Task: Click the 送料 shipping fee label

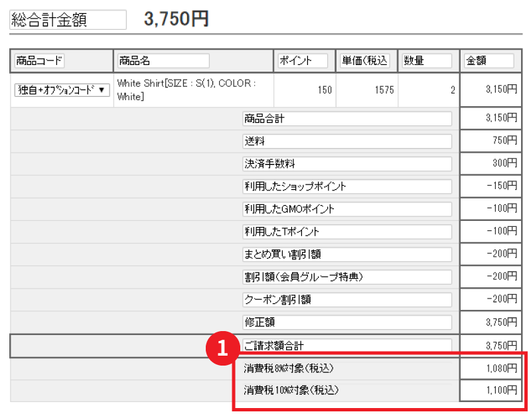Action: click(346, 141)
